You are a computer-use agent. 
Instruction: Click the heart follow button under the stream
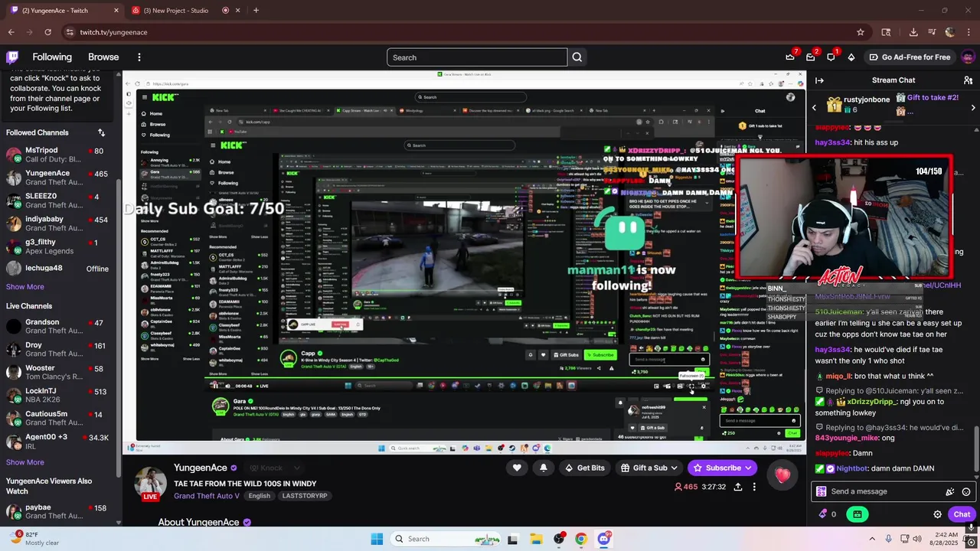point(517,468)
